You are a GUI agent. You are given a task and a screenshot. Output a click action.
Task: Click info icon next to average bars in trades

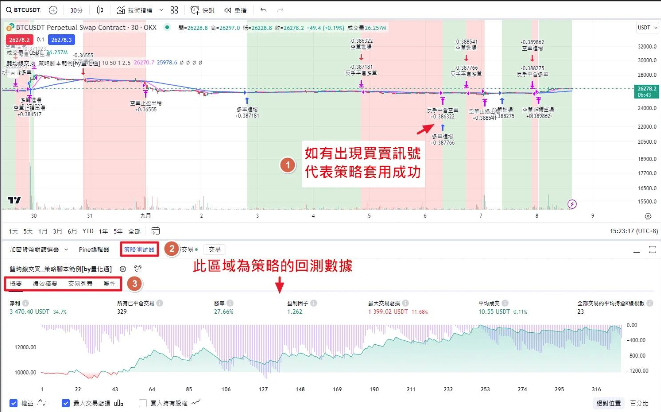(650, 303)
